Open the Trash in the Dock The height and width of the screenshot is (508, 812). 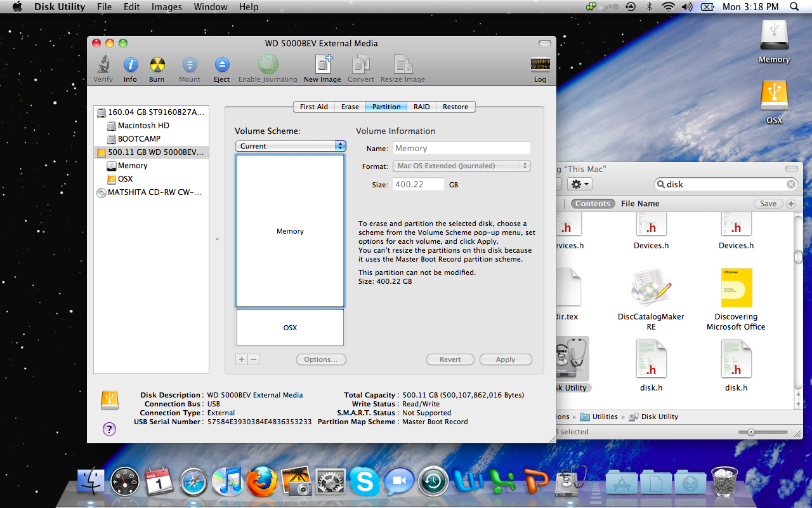725,481
